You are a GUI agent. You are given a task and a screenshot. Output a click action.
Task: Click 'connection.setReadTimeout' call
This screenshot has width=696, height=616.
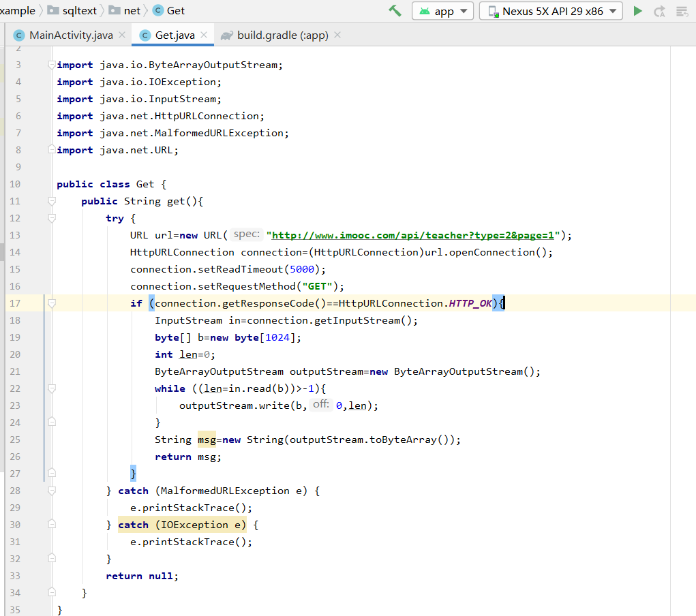pos(207,269)
